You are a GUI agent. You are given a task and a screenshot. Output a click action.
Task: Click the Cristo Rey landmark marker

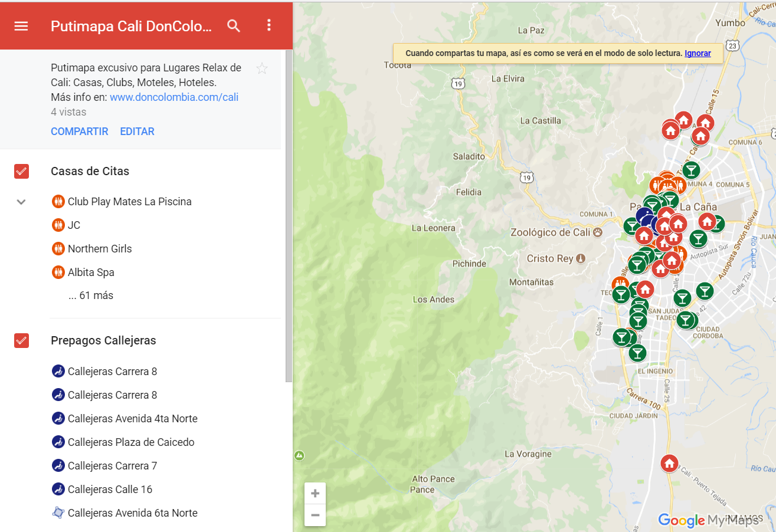tap(581, 258)
